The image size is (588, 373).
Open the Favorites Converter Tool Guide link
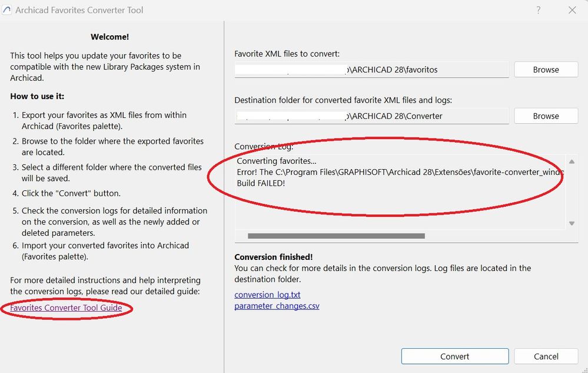tap(66, 308)
